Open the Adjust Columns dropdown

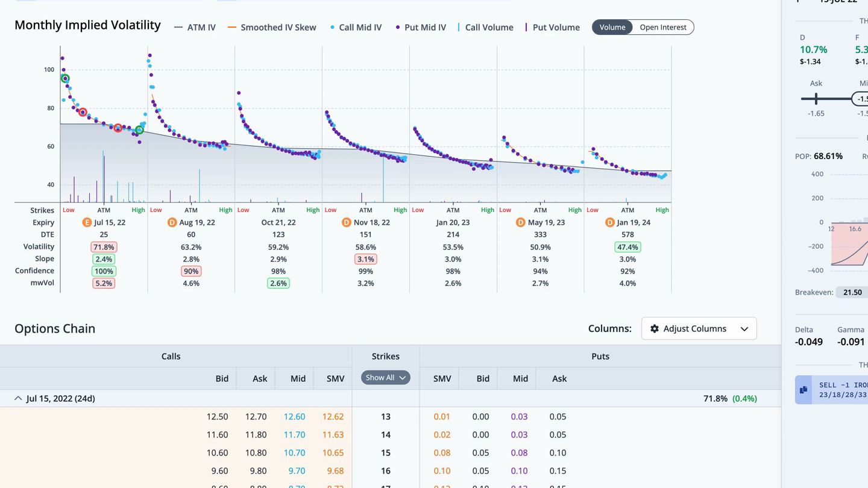(699, 329)
